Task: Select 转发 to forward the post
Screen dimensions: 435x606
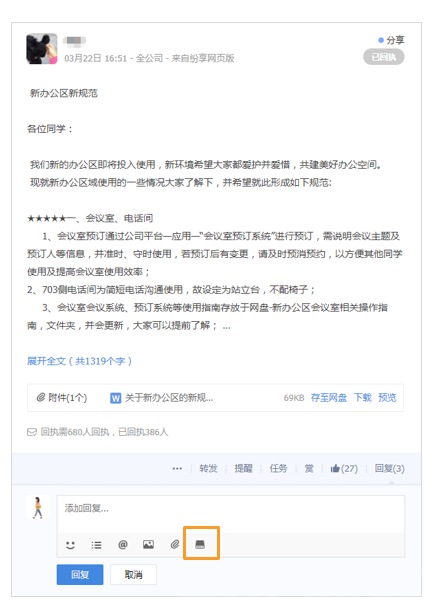Action: point(208,468)
